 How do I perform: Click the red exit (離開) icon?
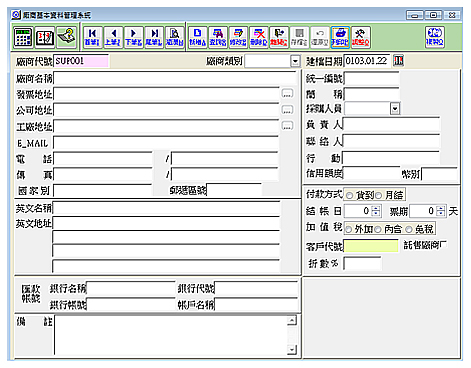tap(279, 37)
